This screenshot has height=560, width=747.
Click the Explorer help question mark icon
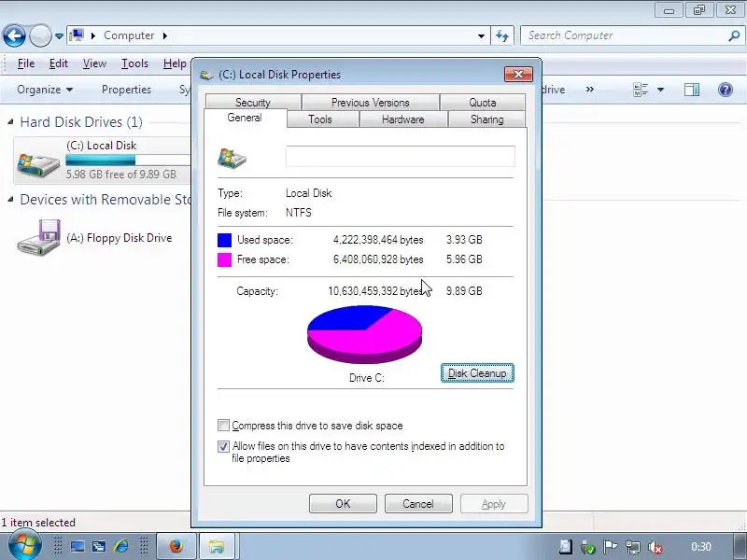click(x=726, y=90)
